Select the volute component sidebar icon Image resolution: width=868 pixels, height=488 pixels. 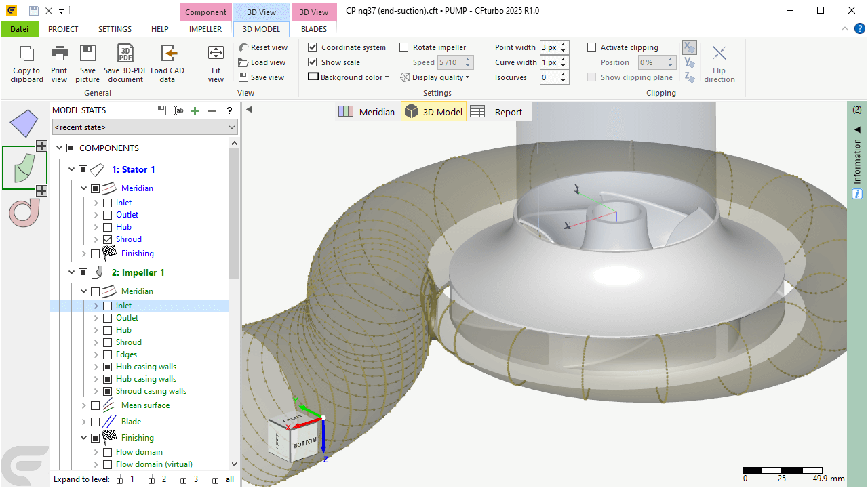click(24, 213)
